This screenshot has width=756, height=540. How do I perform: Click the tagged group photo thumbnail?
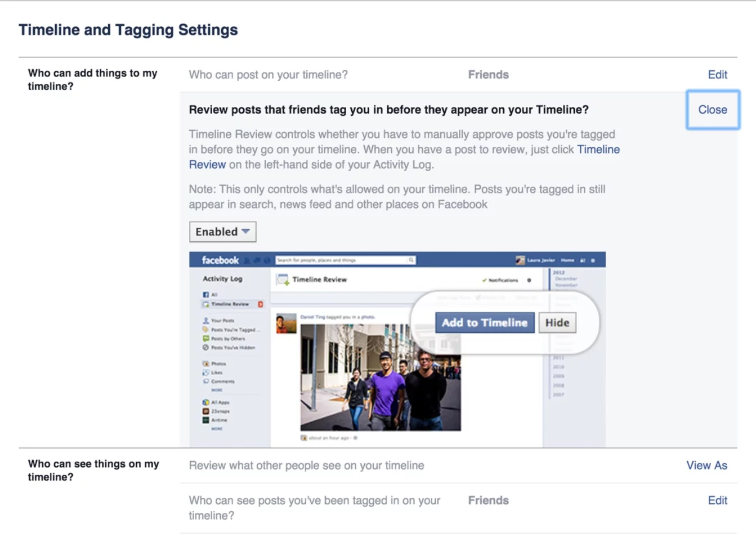click(x=381, y=377)
